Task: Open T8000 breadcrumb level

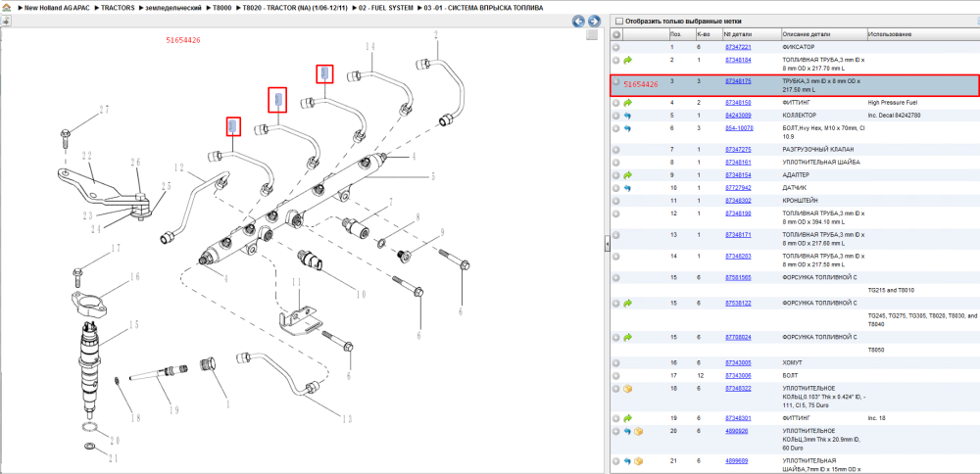Action: click(221, 8)
